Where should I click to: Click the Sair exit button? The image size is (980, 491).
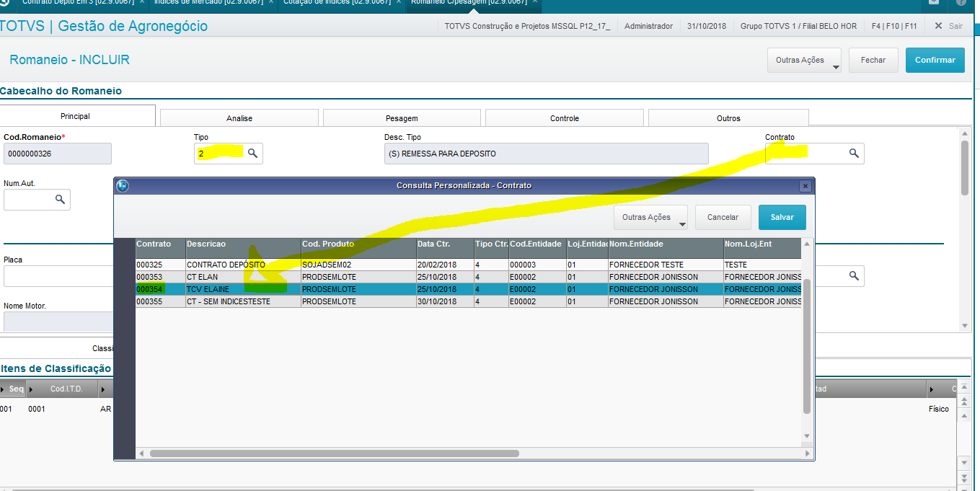click(948, 26)
